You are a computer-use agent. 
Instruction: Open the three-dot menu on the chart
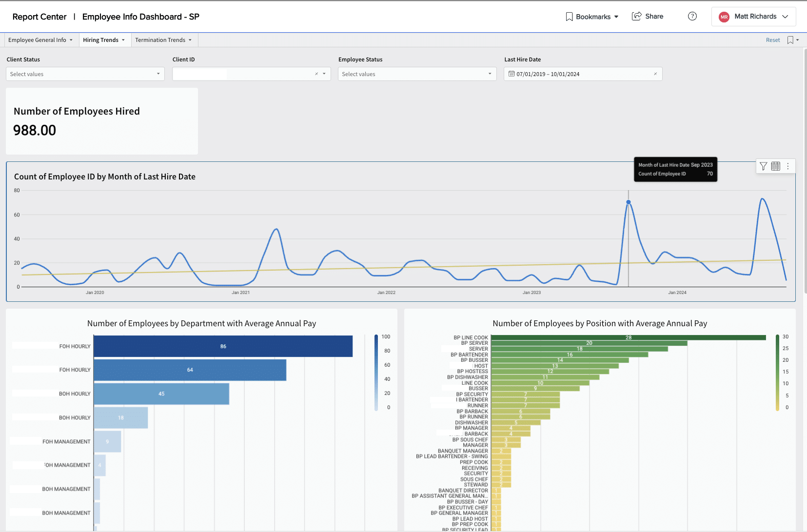[788, 166]
